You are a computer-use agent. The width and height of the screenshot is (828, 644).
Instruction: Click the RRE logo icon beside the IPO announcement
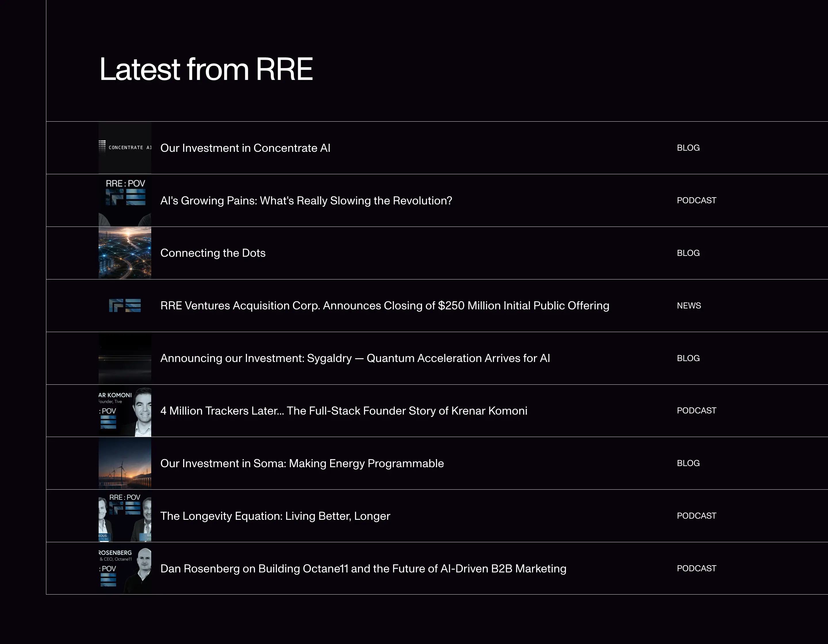coord(125,306)
